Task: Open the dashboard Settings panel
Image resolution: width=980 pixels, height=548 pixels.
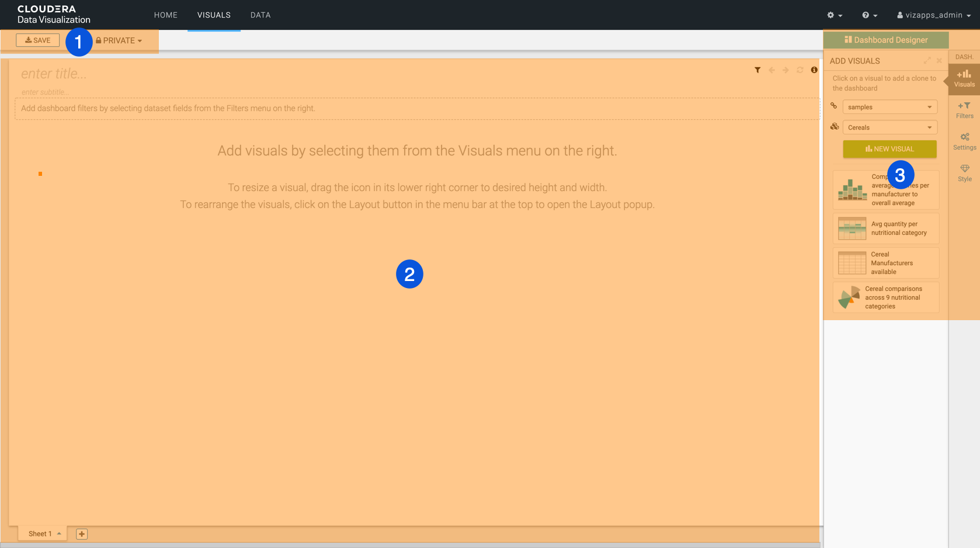Action: 964,141
